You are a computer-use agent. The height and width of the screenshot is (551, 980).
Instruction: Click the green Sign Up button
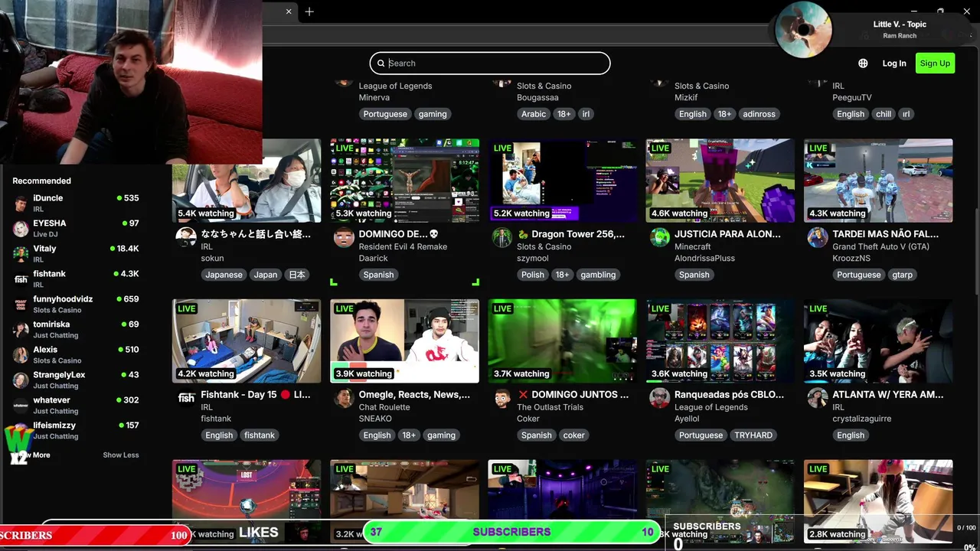click(x=935, y=64)
